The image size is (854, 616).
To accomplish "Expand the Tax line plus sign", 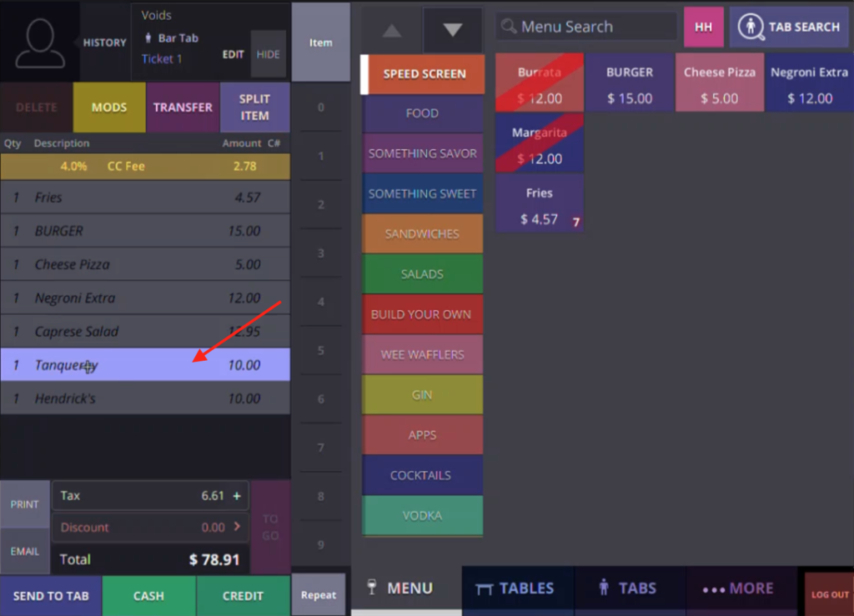I will click(237, 496).
